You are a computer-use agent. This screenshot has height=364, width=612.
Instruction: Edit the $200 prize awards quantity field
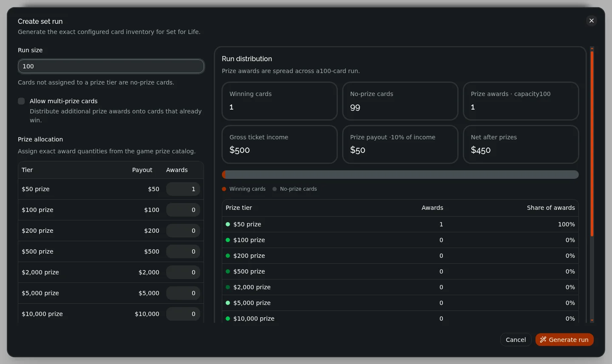pos(183,231)
